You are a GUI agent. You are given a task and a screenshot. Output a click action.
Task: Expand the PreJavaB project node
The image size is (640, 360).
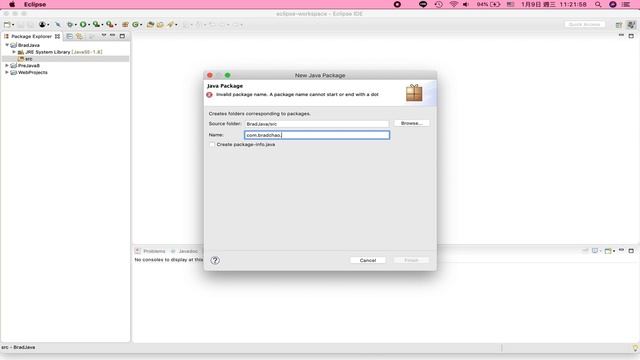[7, 65]
